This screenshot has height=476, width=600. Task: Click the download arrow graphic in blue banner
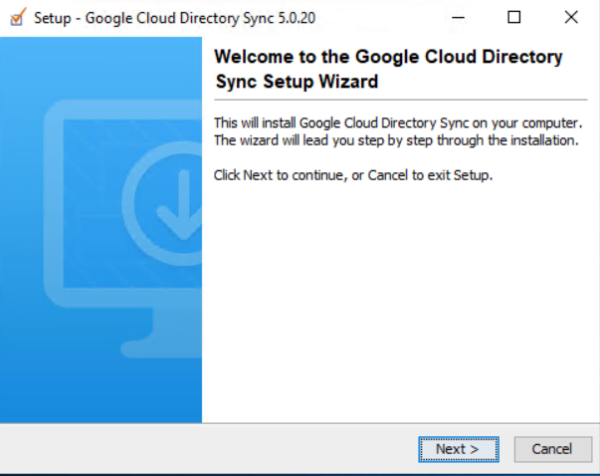point(181,205)
